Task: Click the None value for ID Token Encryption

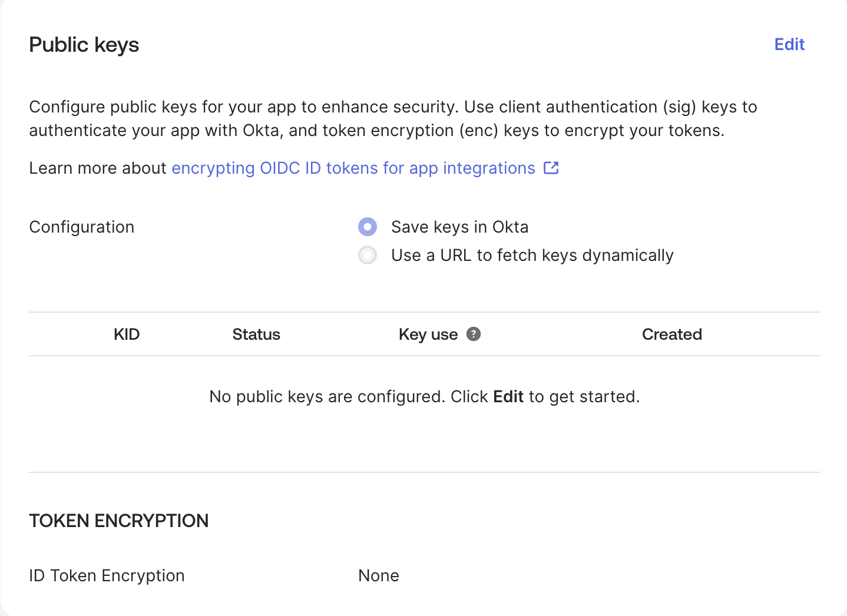Action: pos(378,575)
